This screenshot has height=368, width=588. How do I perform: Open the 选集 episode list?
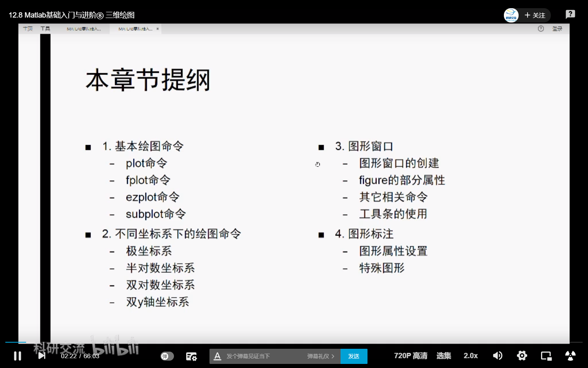pyautogui.click(x=443, y=356)
